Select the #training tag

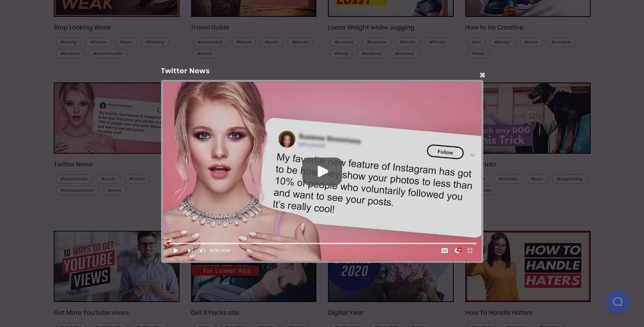155,42
